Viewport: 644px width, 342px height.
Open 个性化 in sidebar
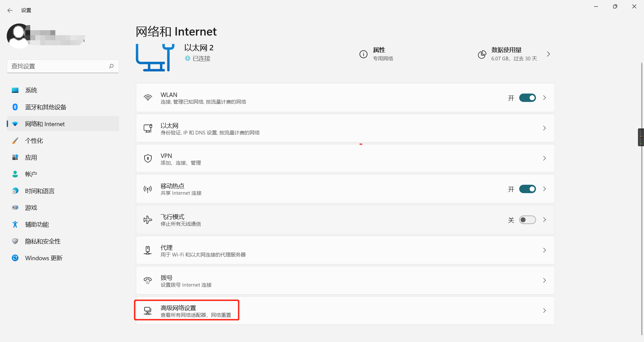click(63, 140)
